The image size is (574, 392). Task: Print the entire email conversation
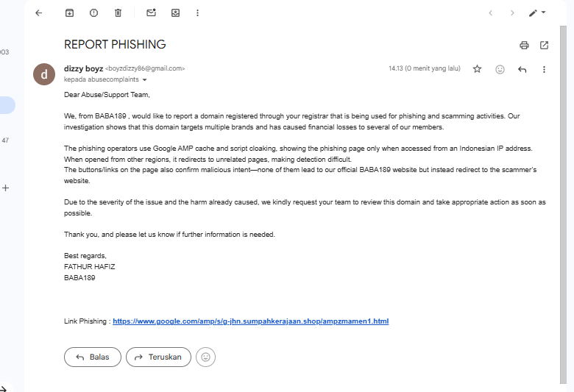524,45
